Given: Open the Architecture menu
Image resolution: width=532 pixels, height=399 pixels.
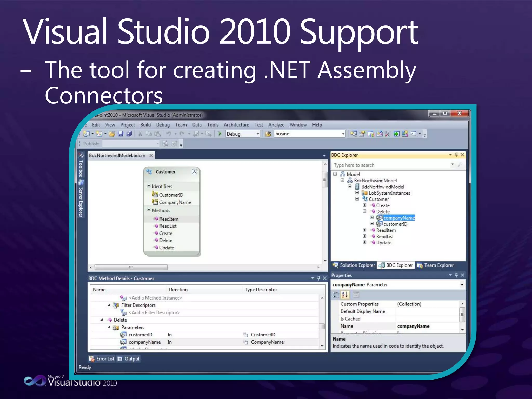Looking at the screenshot, I should click(236, 125).
